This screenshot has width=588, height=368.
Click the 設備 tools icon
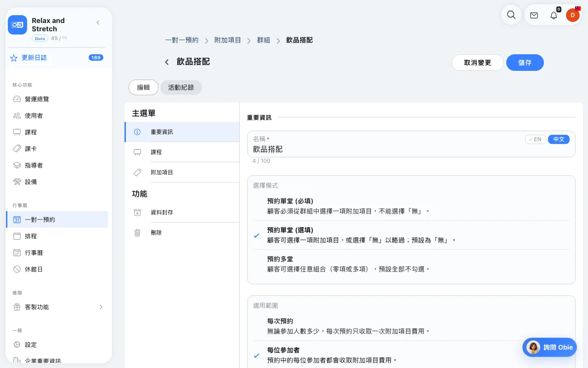17,182
